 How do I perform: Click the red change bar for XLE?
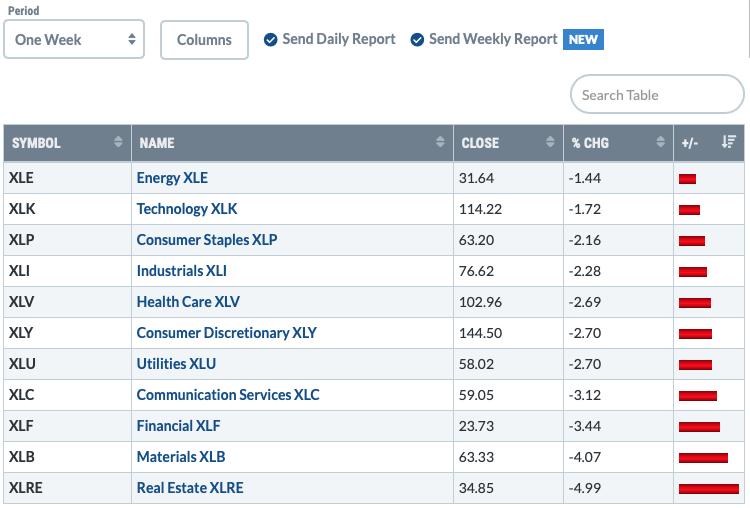(687, 179)
